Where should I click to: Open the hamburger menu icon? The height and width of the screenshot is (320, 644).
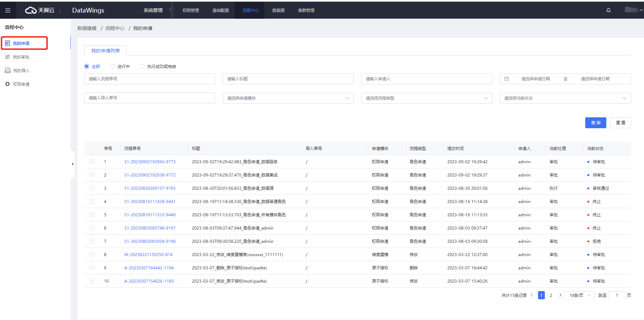(8, 10)
